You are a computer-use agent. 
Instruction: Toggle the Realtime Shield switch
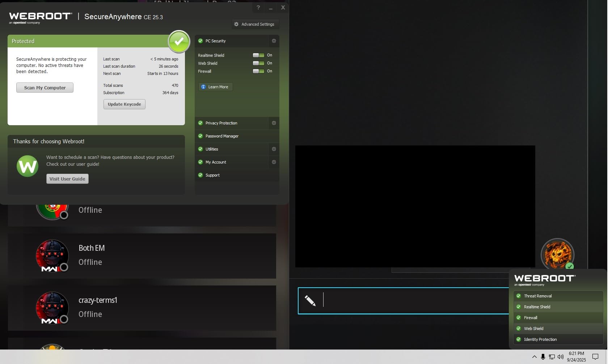[x=258, y=55]
